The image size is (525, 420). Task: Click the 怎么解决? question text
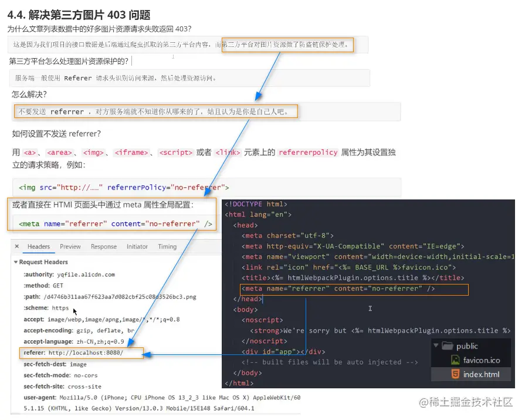coord(29,94)
